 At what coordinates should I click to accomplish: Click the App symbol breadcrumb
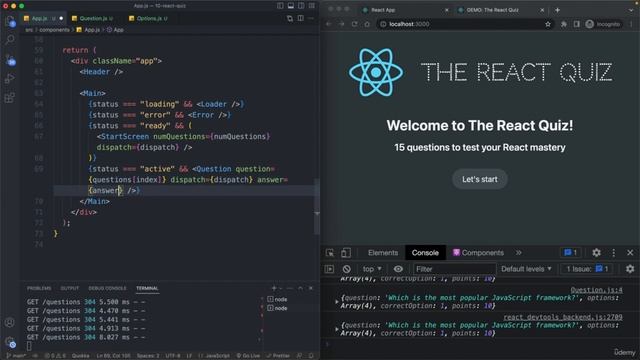[x=116, y=30]
